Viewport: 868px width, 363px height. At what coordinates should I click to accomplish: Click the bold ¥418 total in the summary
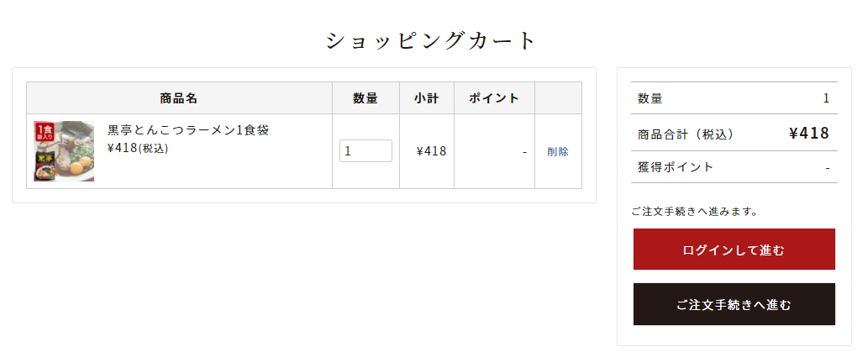pyautogui.click(x=809, y=133)
